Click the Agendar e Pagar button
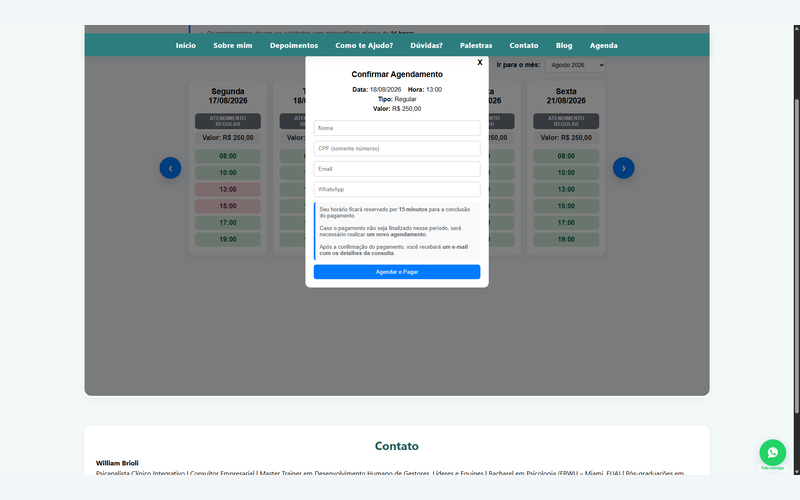This screenshot has height=500, width=800. pyautogui.click(x=397, y=272)
